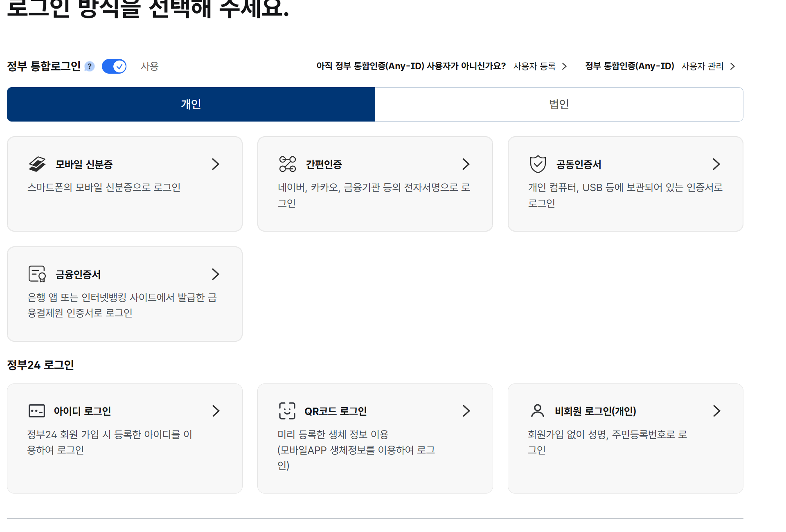Open the 정부 통합로그인 help tooltip icon
The height and width of the screenshot is (532, 786).
[90, 66]
